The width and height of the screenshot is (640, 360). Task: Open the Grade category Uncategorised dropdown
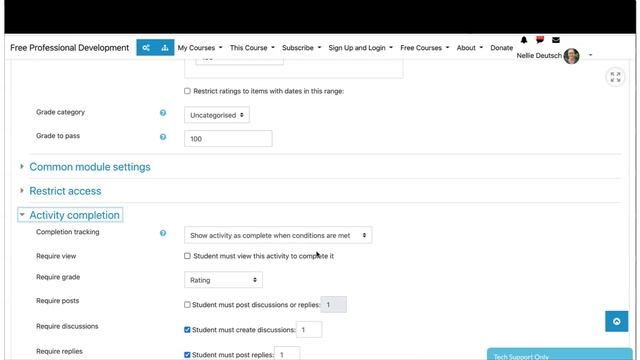217,115
